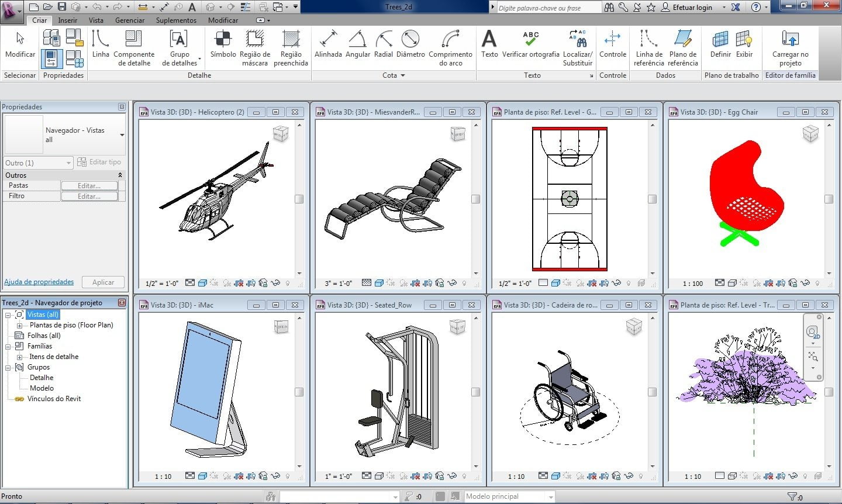Switch to the Gerenciar ribbon tab

130,20
